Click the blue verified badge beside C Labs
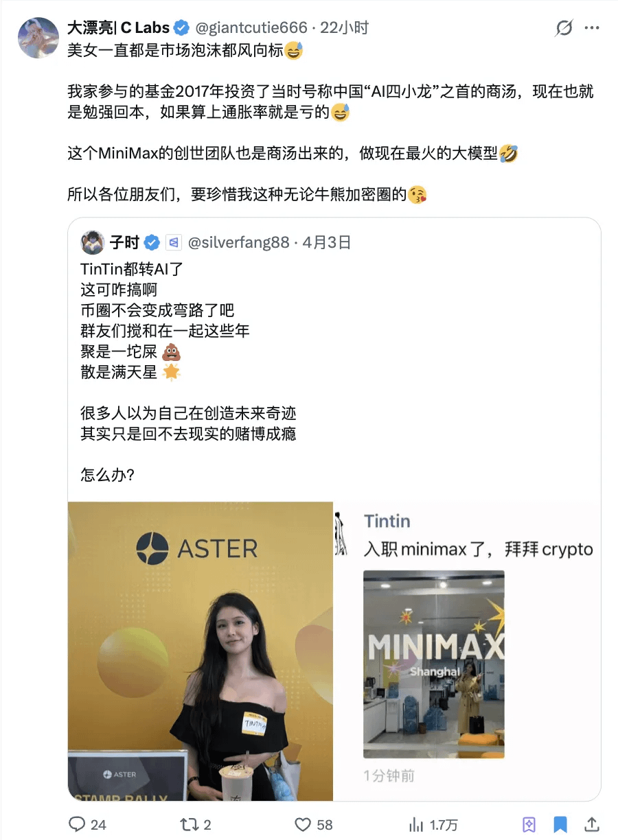 point(181,27)
